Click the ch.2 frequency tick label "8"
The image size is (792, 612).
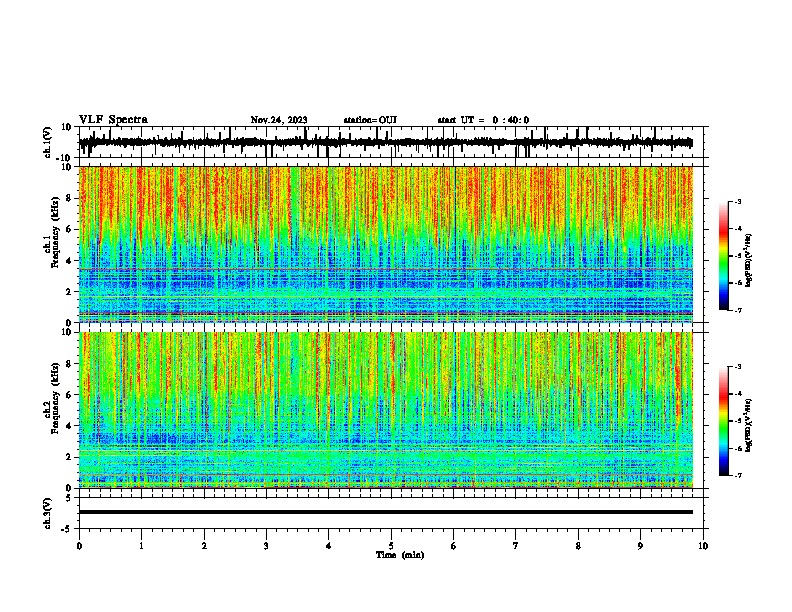69,364
